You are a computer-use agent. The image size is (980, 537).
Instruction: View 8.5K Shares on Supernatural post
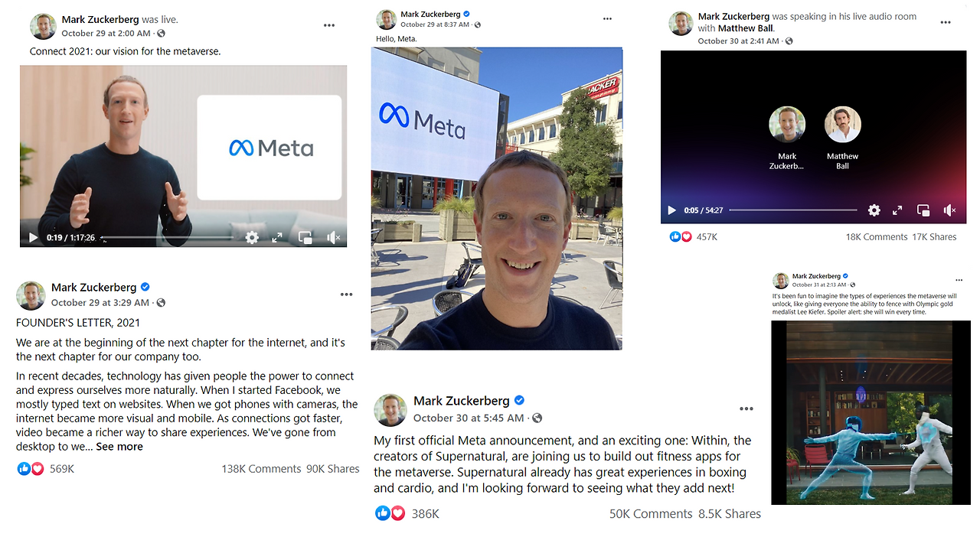click(x=730, y=514)
